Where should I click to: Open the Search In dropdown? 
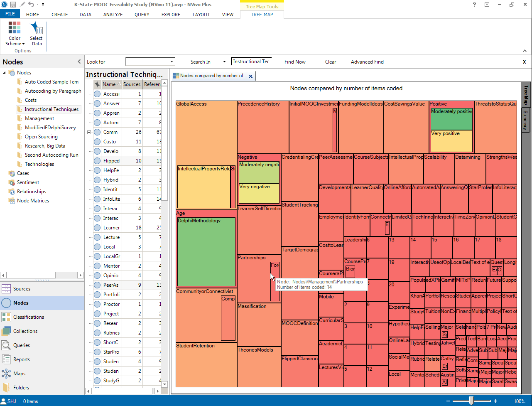pyautogui.click(x=224, y=62)
